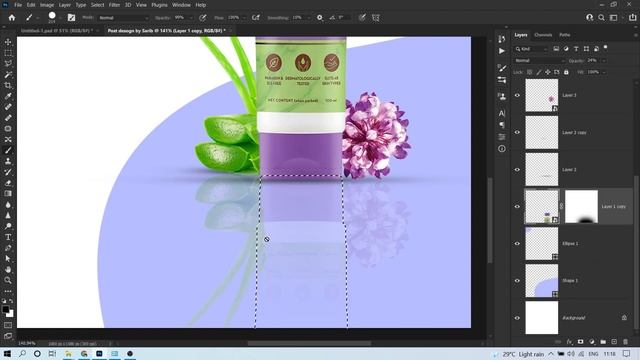This screenshot has height=360, width=640.
Task: Click the Windows Start button
Action: click(x=7, y=354)
